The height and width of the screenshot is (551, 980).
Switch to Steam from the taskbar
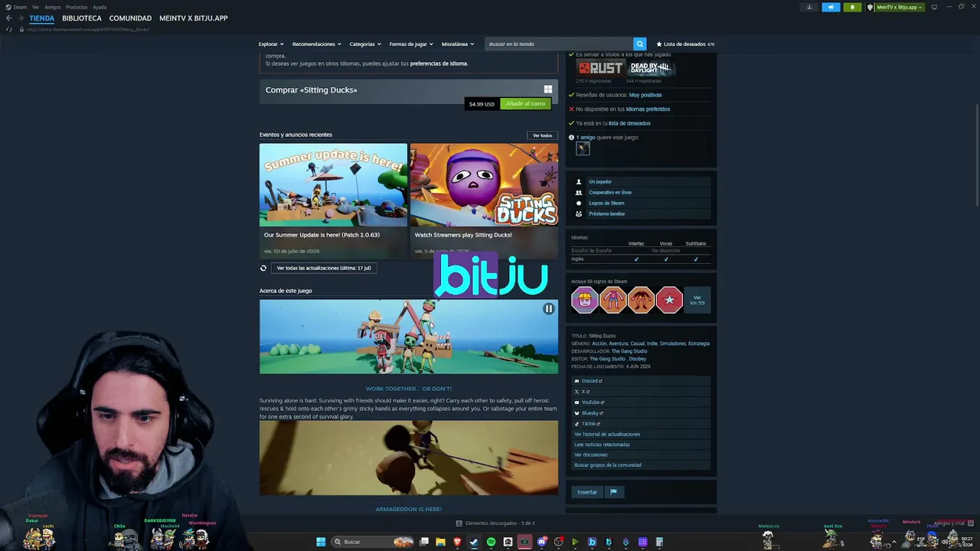pyautogui.click(x=474, y=542)
